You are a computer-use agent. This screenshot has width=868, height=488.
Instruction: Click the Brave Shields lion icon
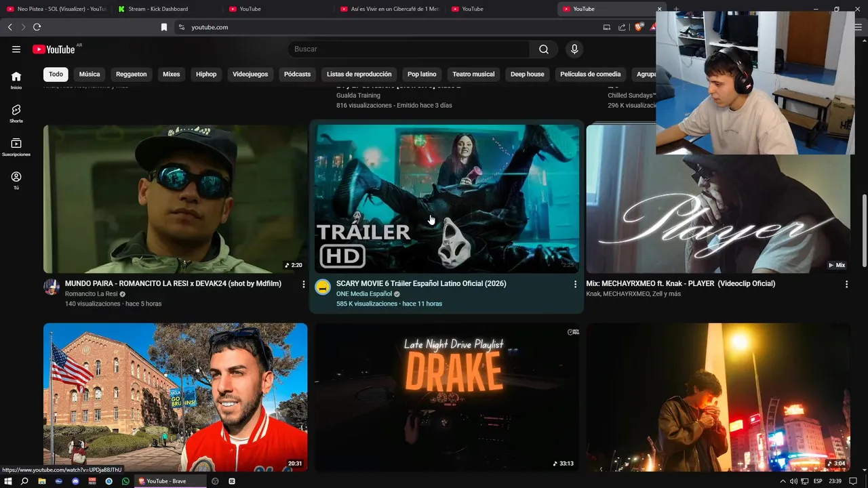(x=639, y=27)
